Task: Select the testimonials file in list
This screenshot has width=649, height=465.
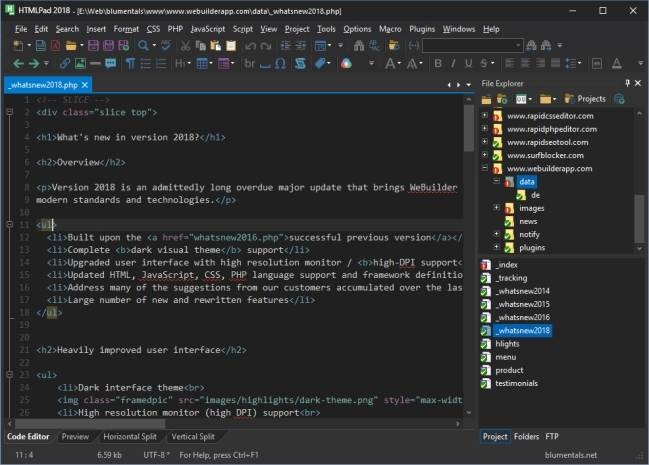Action: coord(516,382)
